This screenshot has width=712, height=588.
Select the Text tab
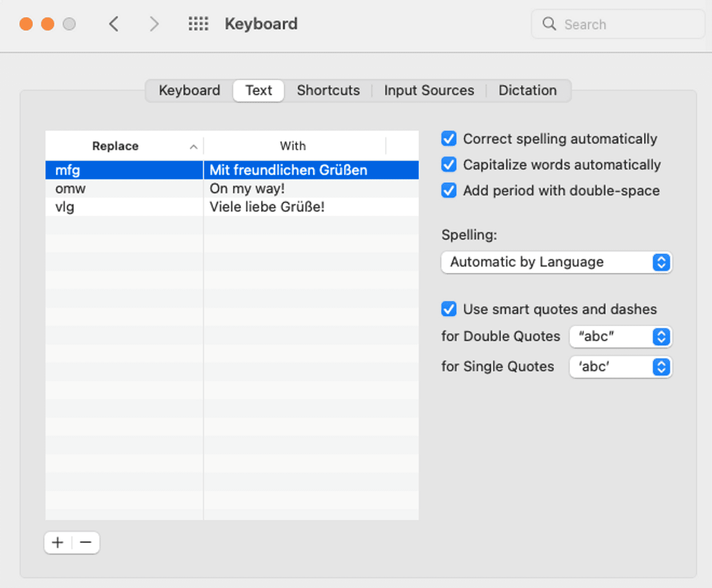point(259,90)
